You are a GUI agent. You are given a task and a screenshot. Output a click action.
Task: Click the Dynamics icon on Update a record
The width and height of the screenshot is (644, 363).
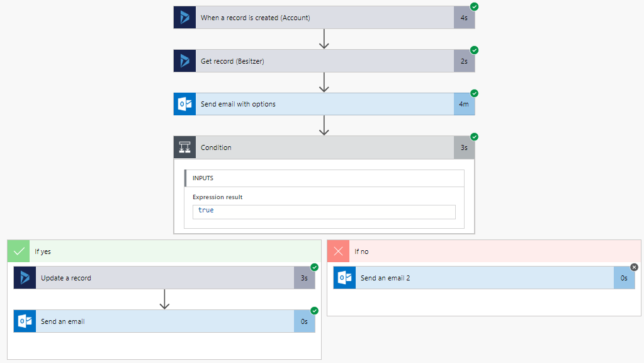pyautogui.click(x=25, y=278)
